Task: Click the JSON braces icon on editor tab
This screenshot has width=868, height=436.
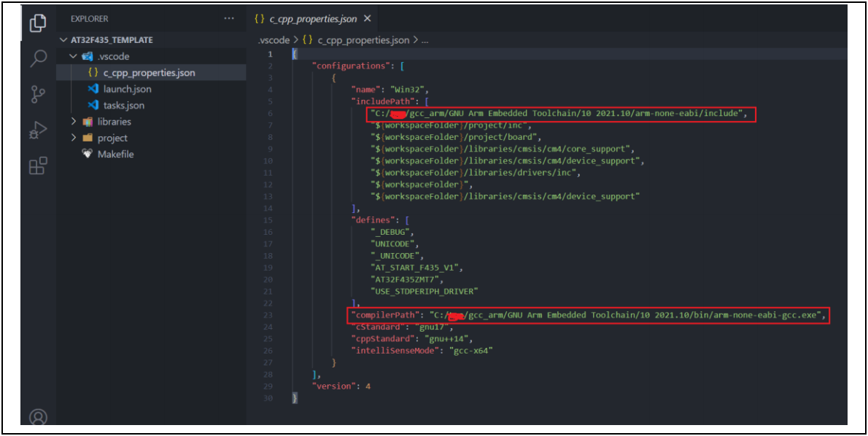Action: pos(260,19)
